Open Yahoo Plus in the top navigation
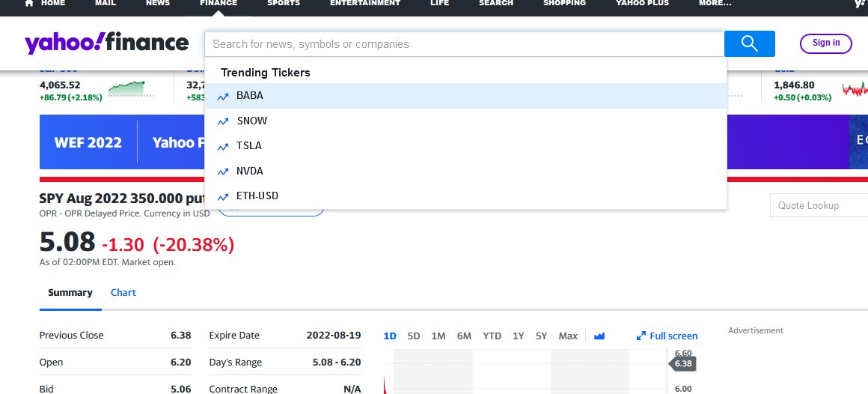The width and height of the screenshot is (868, 394). (x=642, y=3)
